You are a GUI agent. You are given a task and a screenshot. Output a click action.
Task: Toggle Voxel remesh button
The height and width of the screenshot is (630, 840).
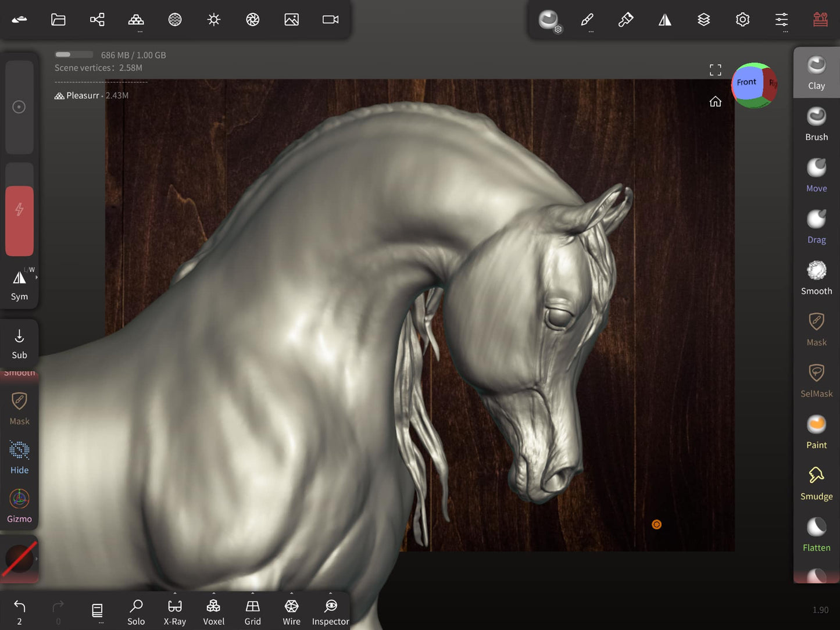tap(214, 612)
